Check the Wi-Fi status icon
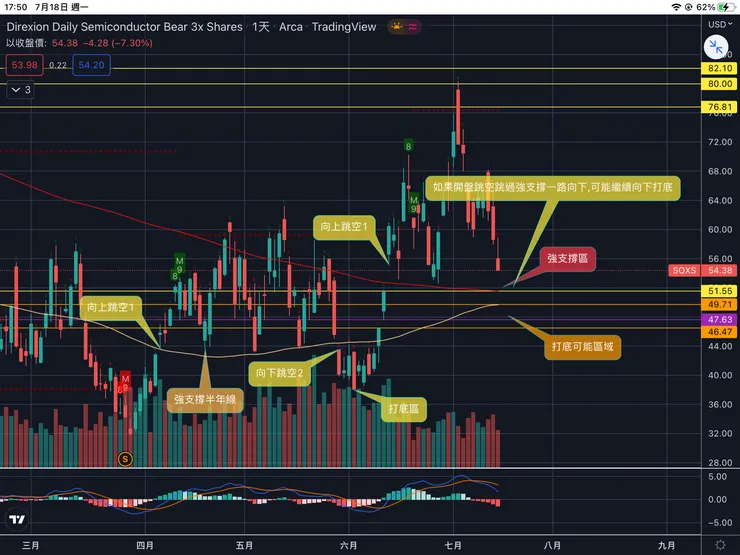The image size is (740, 555). click(x=676, y=7)
